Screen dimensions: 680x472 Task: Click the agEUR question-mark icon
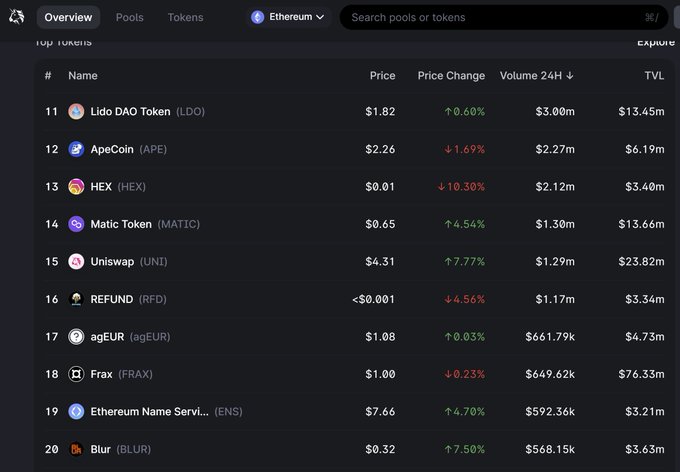pyautogui.click(x=76, y=337)
